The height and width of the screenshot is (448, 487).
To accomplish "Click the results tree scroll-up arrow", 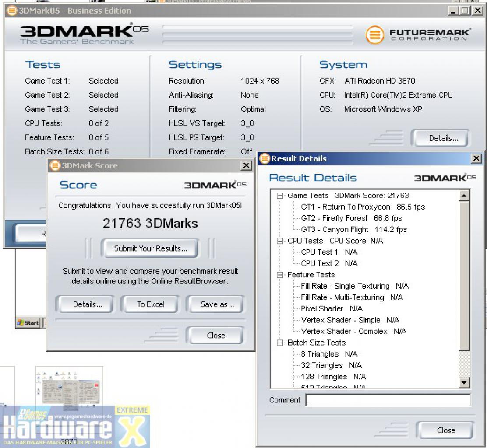I will tap(464, 196).
